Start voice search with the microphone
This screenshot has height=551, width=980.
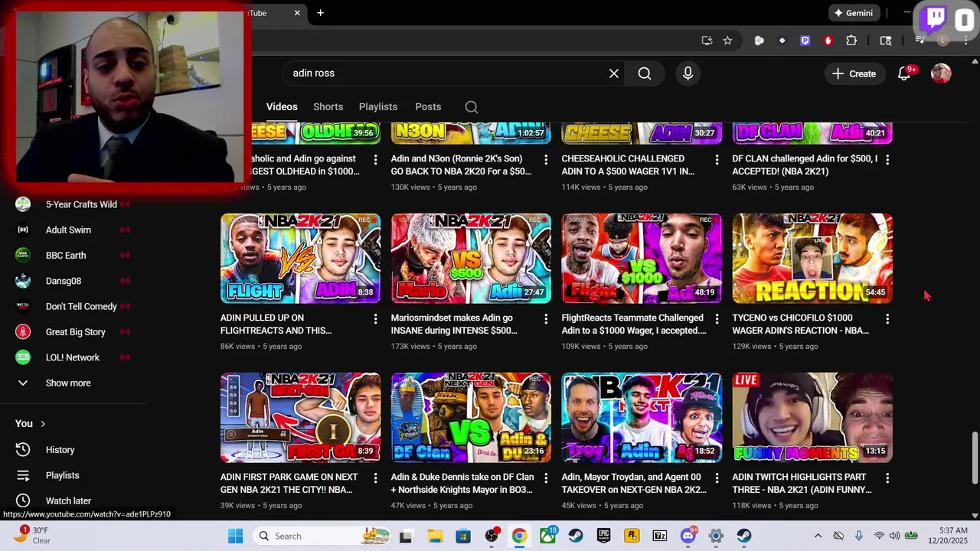coord(688,73)
